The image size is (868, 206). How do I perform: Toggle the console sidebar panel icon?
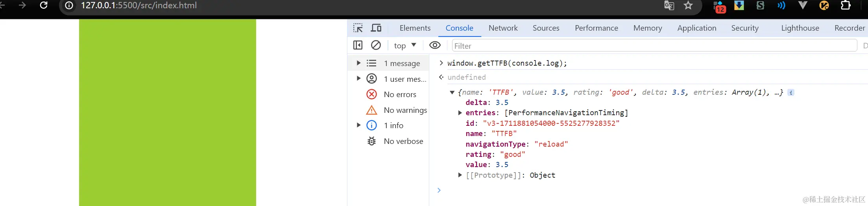[358, 45]
